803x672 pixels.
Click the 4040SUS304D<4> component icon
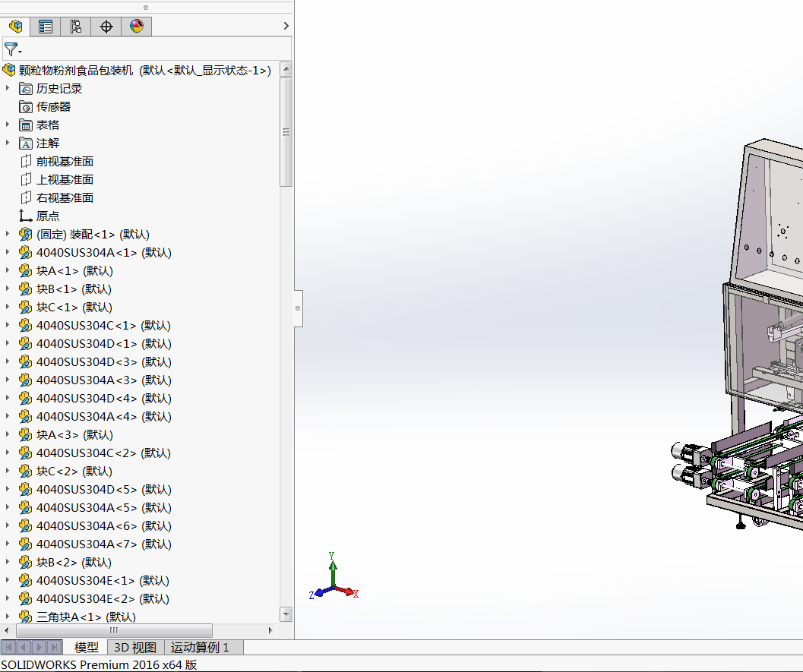(26, 398)
